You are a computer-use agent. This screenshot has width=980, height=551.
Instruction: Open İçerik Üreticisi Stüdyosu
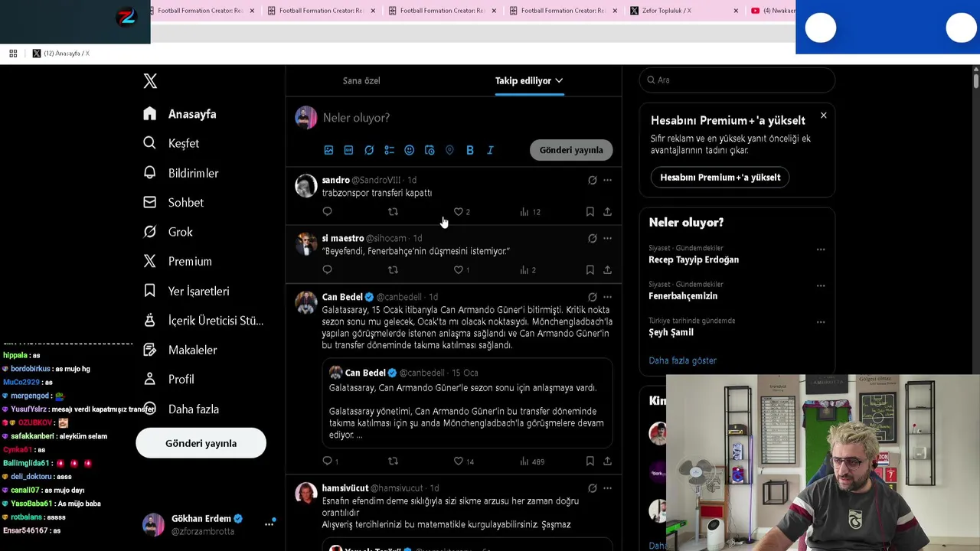click(204, 321)
